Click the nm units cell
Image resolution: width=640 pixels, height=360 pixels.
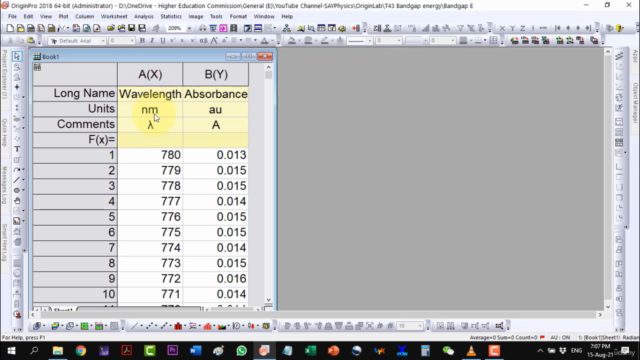coord(150,109)
